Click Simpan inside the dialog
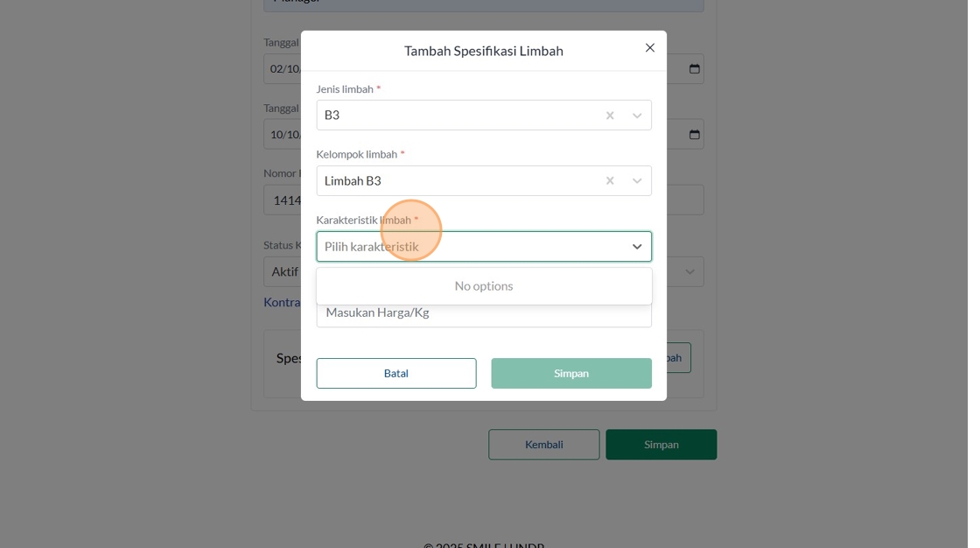980x548 pixels. pyautogui.click(x=570, y=373)
